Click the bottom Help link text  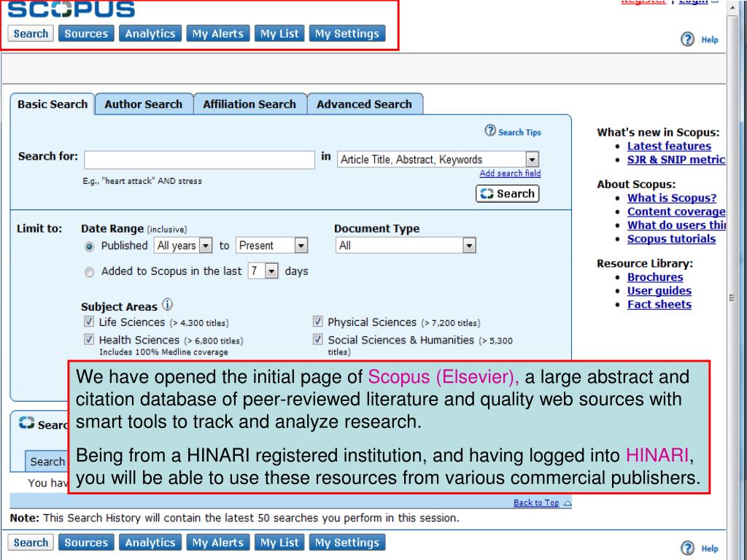click(709, 548)
